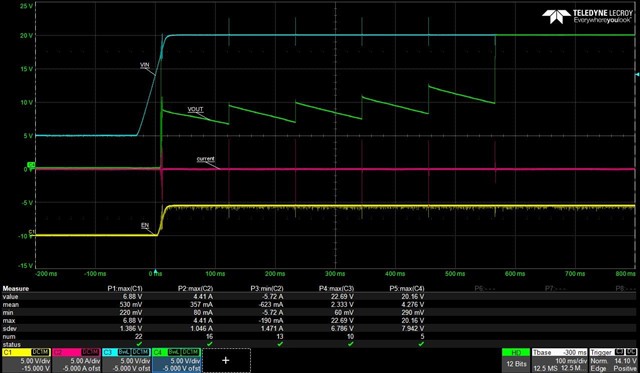Click the HD 12 Bits indicator
The image size is (640, 373).
click(516, 360)
